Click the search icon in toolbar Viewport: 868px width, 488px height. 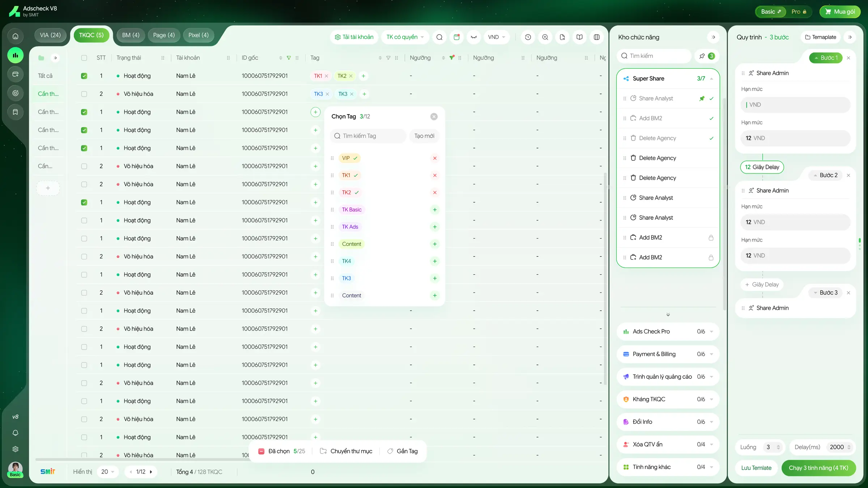[439, 37]
